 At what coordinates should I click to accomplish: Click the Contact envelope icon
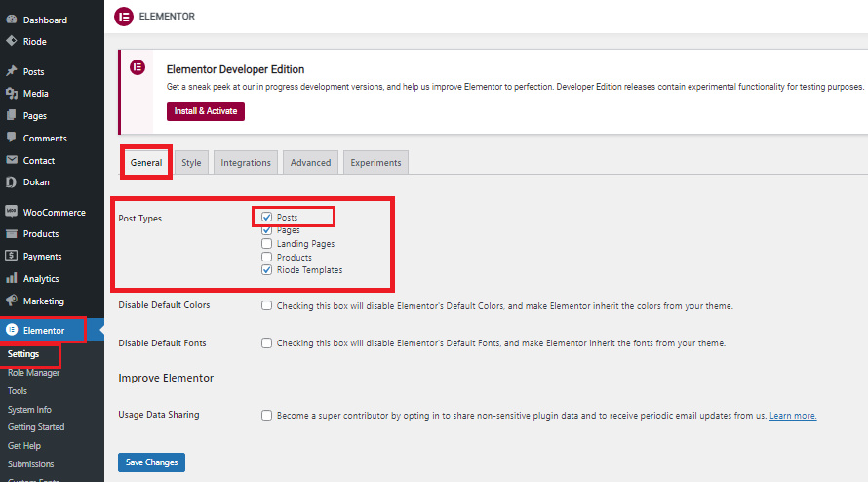click(x=11, y=160)
